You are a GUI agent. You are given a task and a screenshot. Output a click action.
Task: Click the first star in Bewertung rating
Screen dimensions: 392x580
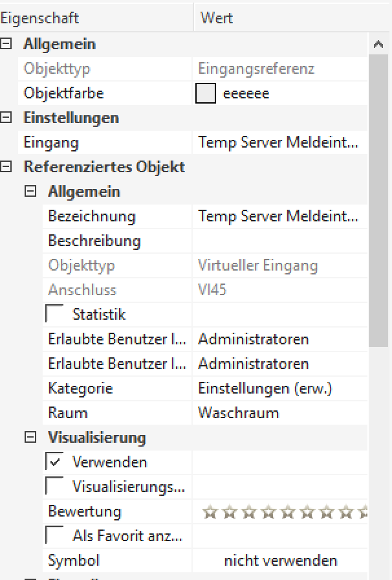[x=209, y=512]
